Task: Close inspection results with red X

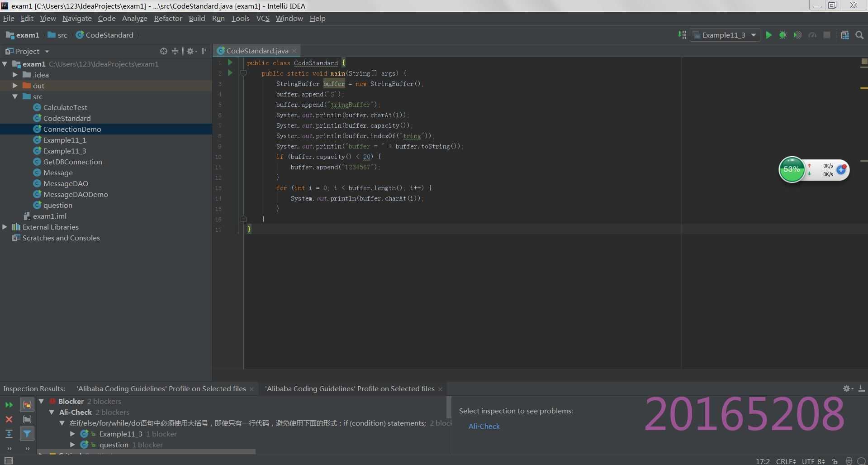Action: [x=9, y=419]
